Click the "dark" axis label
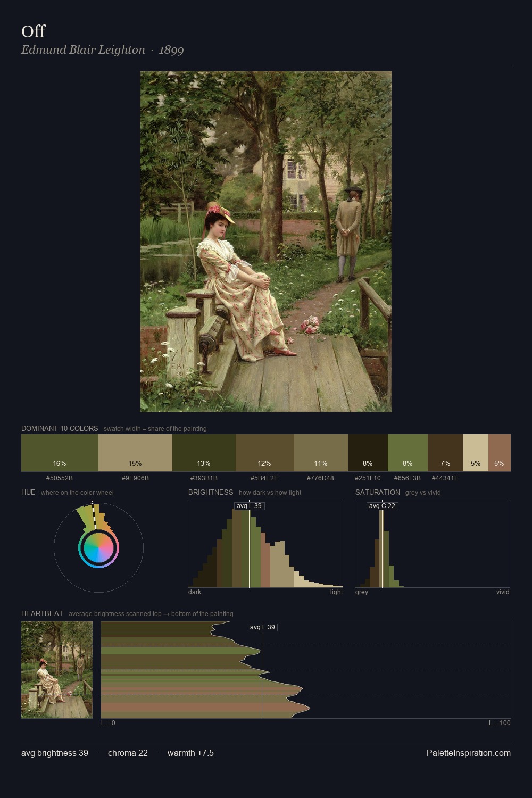This screenshot has height=798, width=532. tap(195, 592)
